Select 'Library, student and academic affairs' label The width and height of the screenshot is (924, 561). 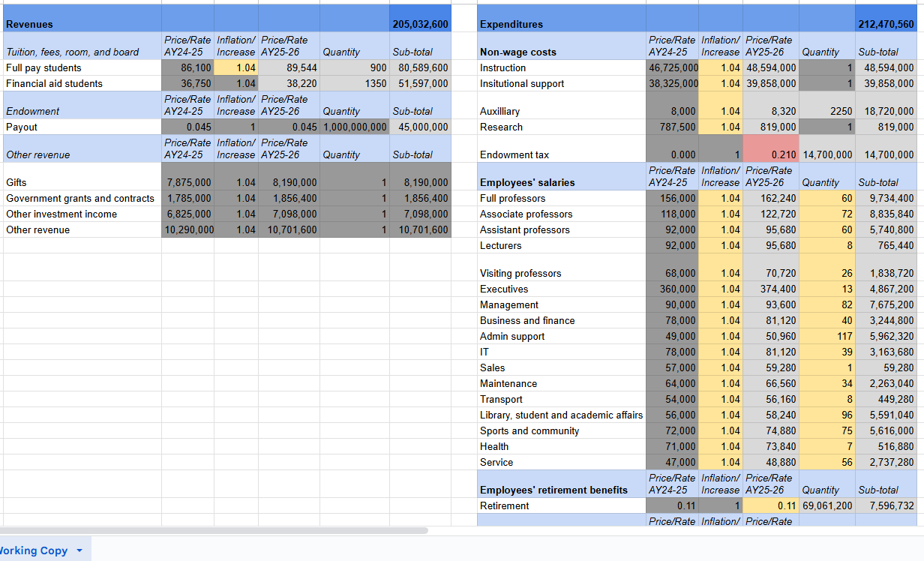pos(561,415)
